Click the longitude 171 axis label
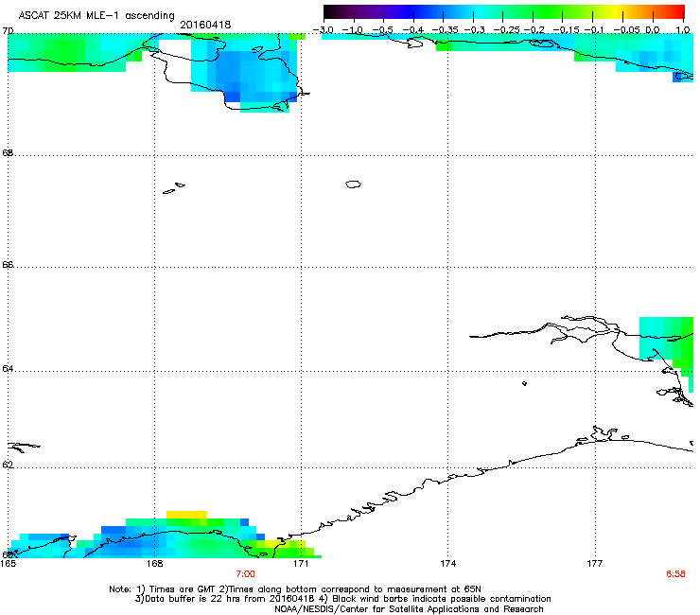Image resolution: width=700 pixels, height=615 pixels. point(301,564)
